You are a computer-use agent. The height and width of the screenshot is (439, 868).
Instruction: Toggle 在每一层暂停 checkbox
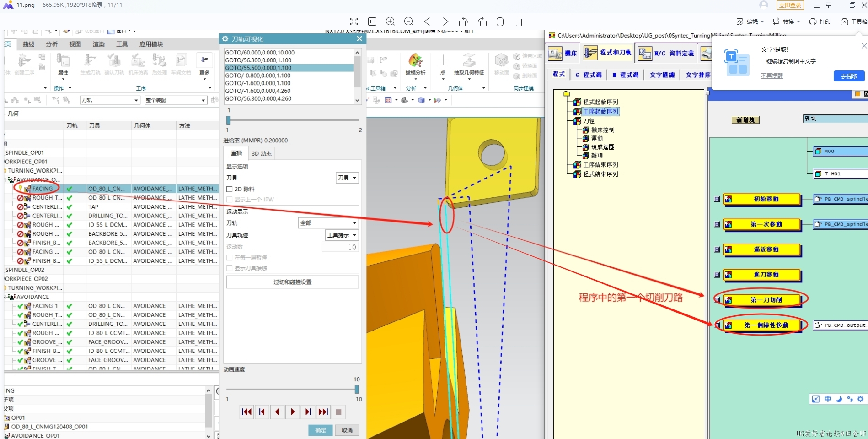[230, 258]
